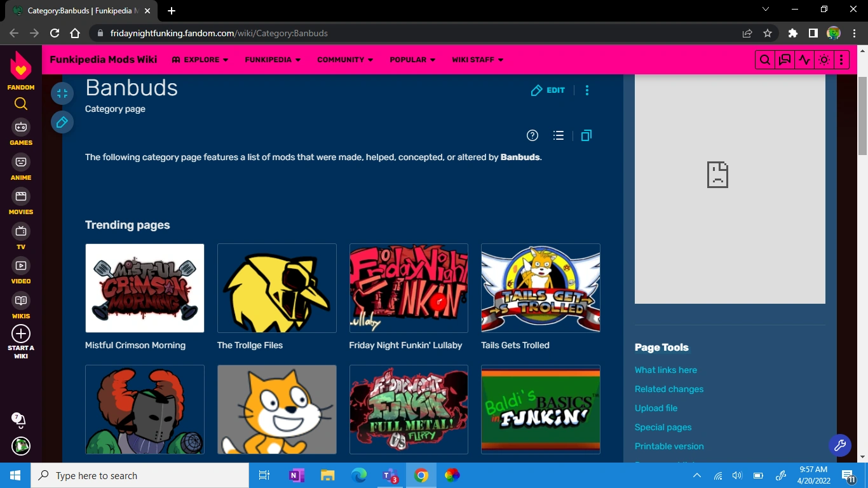Viewport: 868px width, 488px height.
Task: Open the page options three-dot menu
Action: click(587, 90)
